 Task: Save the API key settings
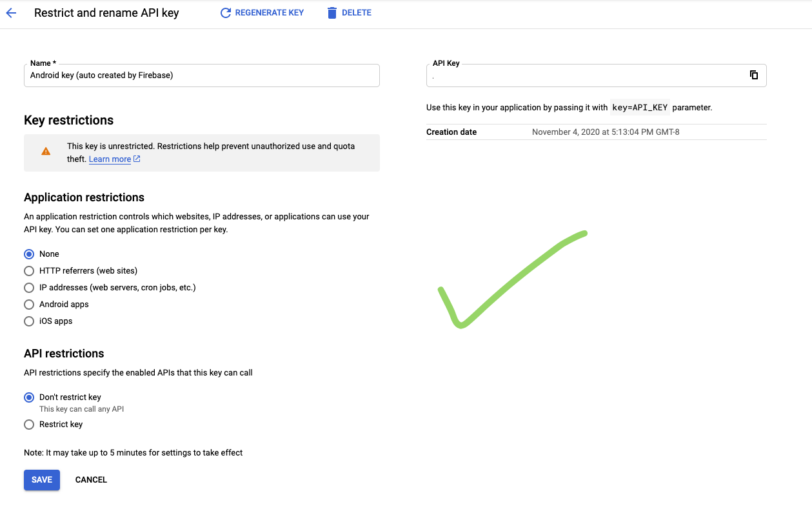pos(42,480)
